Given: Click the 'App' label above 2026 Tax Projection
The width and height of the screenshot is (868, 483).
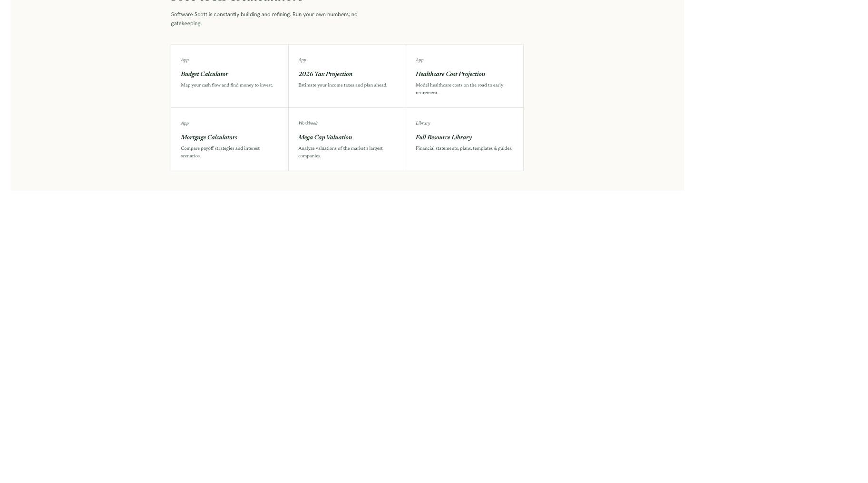Looking at the screenshot, I should pos(302,60).
